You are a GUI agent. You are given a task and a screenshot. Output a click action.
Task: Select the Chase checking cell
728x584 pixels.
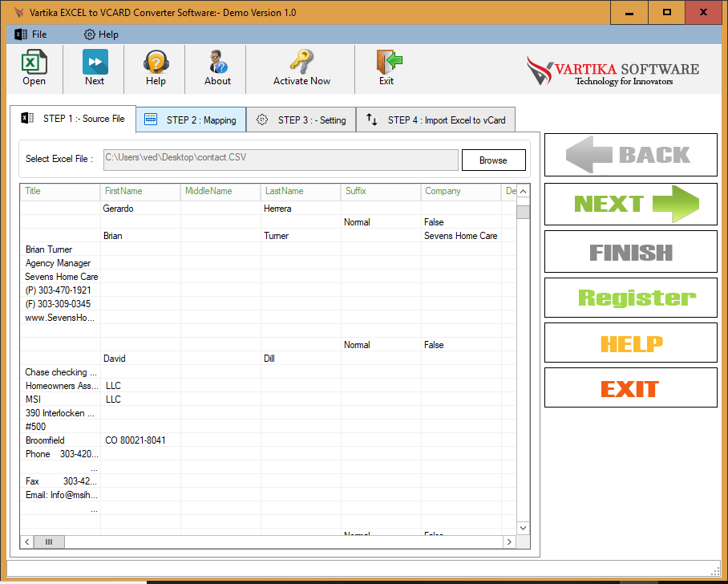coord(60,372)
